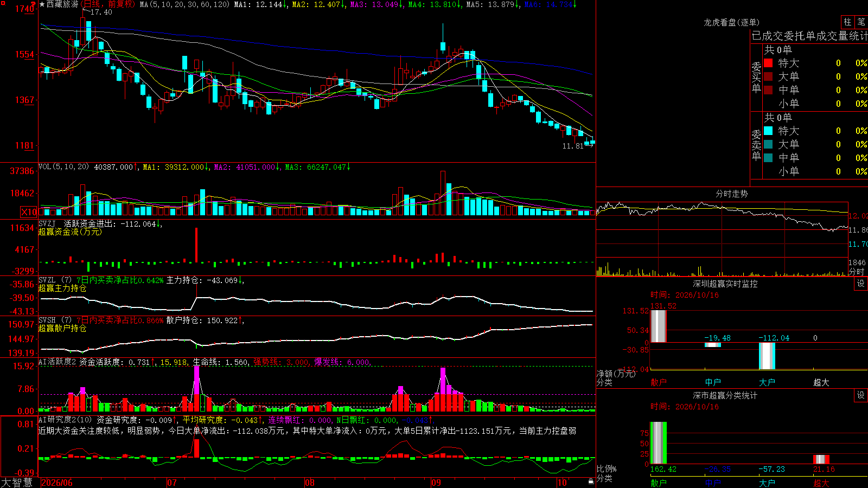The height and width of the screenshot is (488, 868).
Task: Click the 2026/06 date marker on the timeline
Action: pyautogui.click(x=57, y=483)
